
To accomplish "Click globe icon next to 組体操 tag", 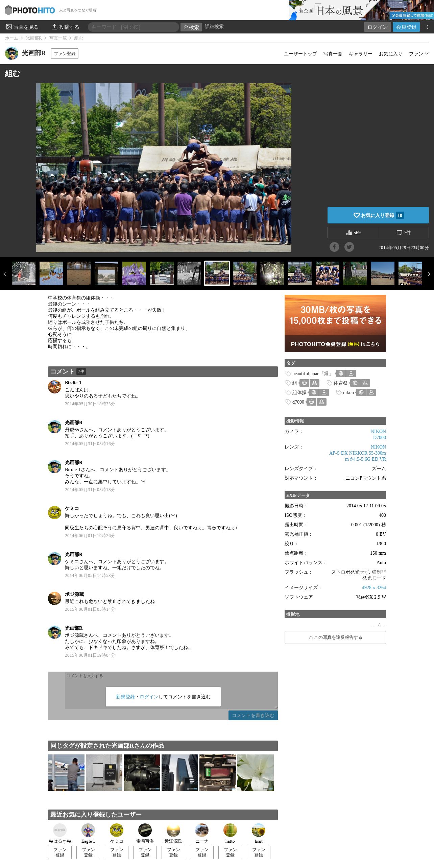I will (x=314, y=392).
